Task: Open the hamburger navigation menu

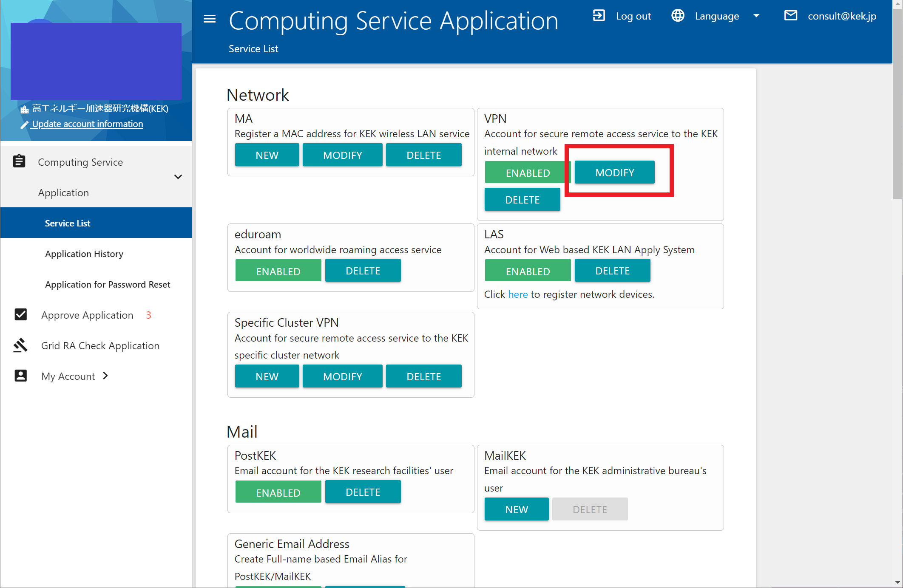Action: [x=209, y=19]
